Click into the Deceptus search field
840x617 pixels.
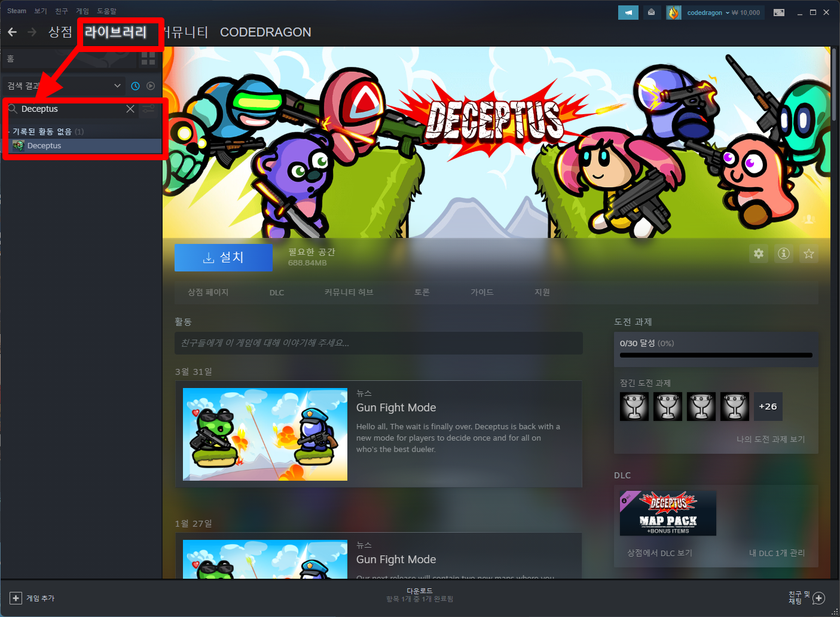pyautogui.click(x=72, y=109)
